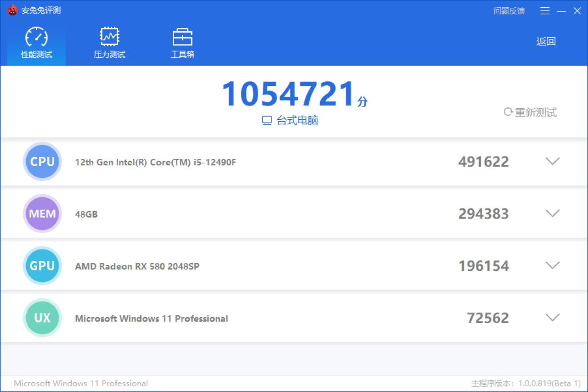Open the 工具箱 toolbox tab
Image resolution: width=588 pixels, height=392 pixels.
coord(182,43)
